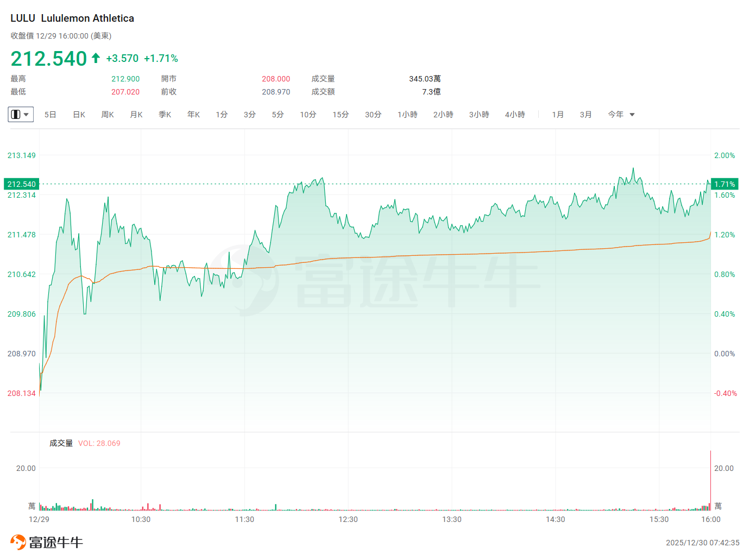Show the 3月 range

tap(585, 115)
